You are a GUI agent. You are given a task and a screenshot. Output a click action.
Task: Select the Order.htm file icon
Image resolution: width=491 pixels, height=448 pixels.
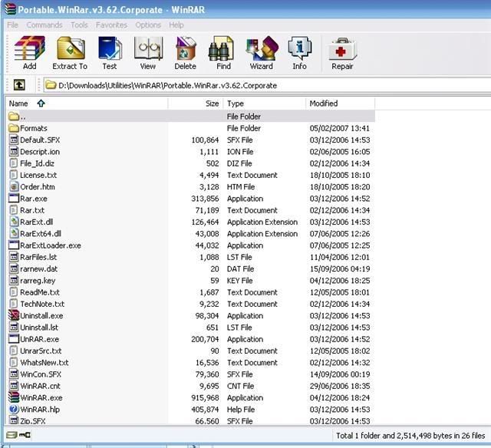14,186
